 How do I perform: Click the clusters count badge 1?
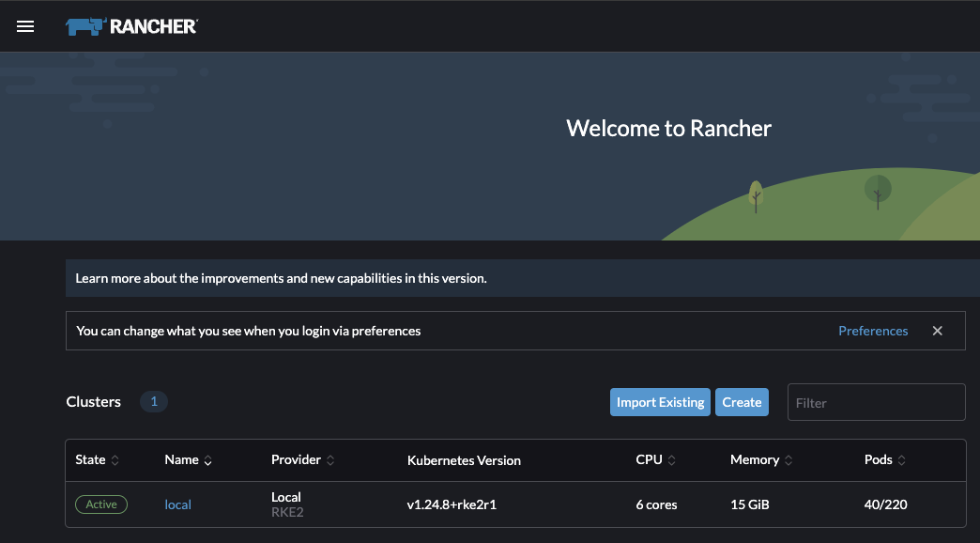pos(154,402)
